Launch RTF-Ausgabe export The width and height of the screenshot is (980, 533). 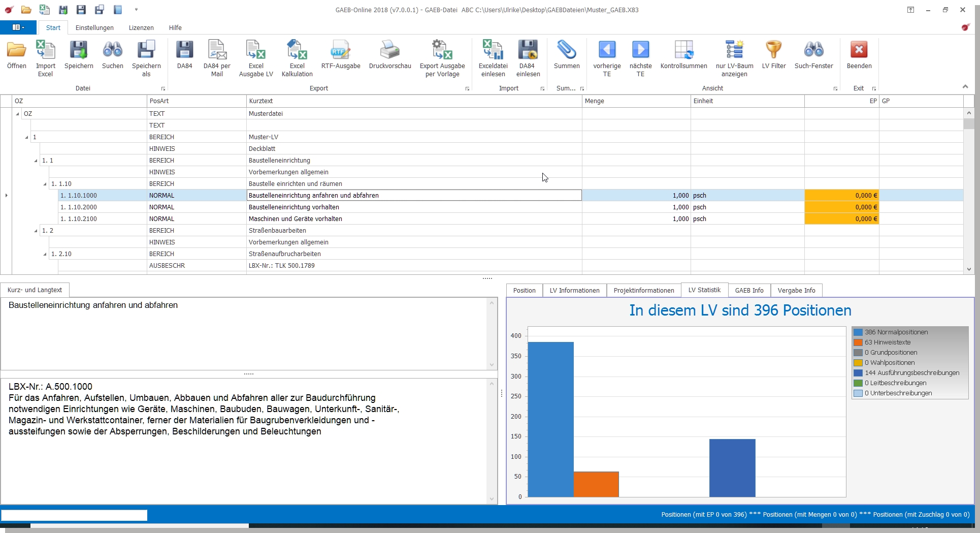340,50
